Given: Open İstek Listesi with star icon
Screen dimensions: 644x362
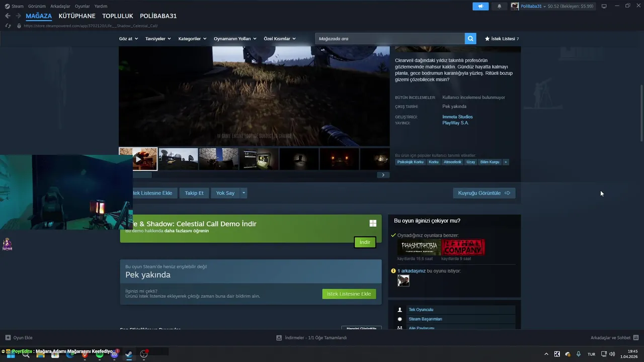Looking at the screenshot, I should [502, 39].
